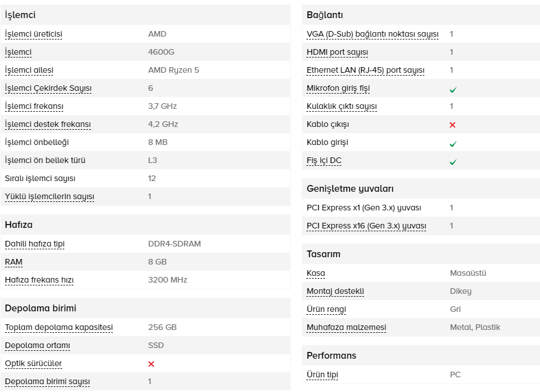Click the red cross next to Optik sürücüler
This screenshot has height=392, width=540.
click(x=151, y=364)
